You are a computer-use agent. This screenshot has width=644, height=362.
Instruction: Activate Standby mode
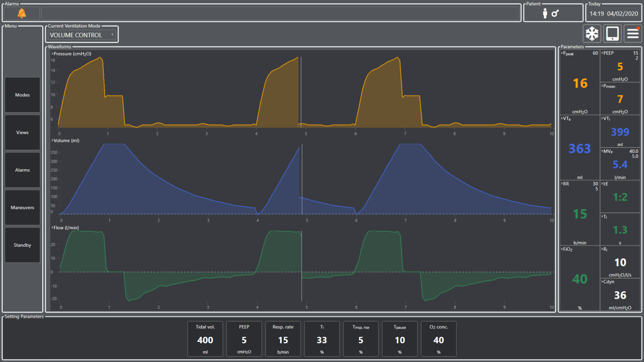pyautogui.click(x=22, y=245)
